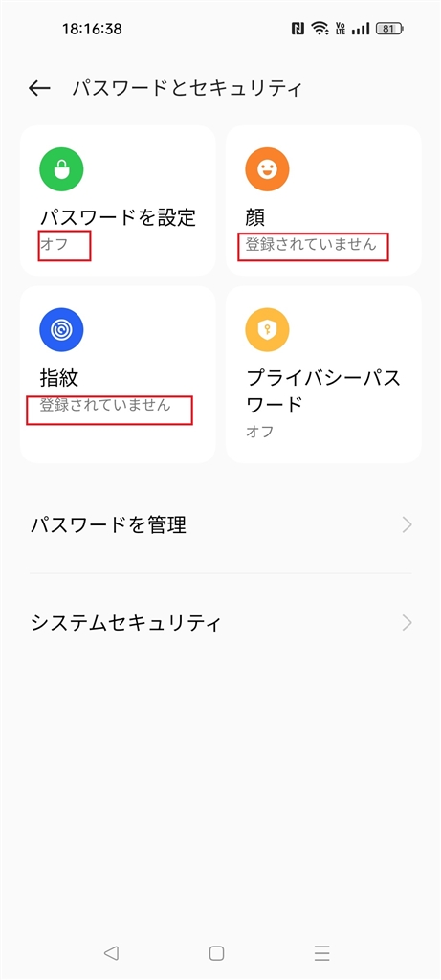Open the プライバシーパスワード card
The width and height of the screenshot is (441, 980).
click(323, 375)
